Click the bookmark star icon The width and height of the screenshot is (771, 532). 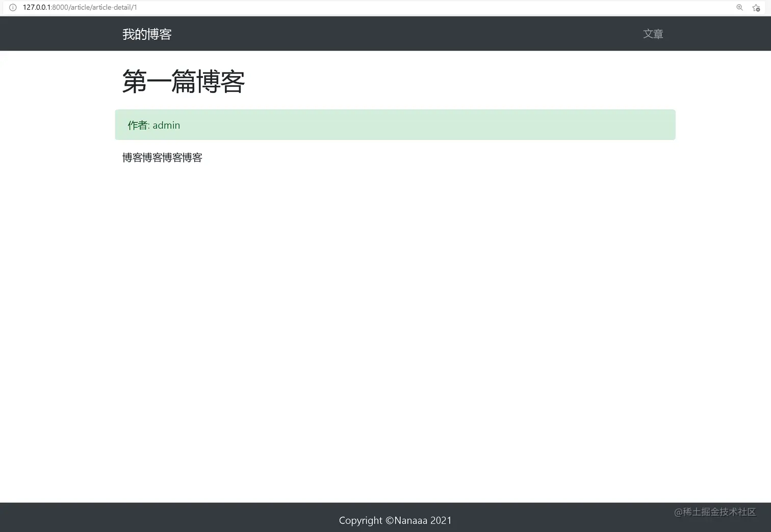coord(756,8)
